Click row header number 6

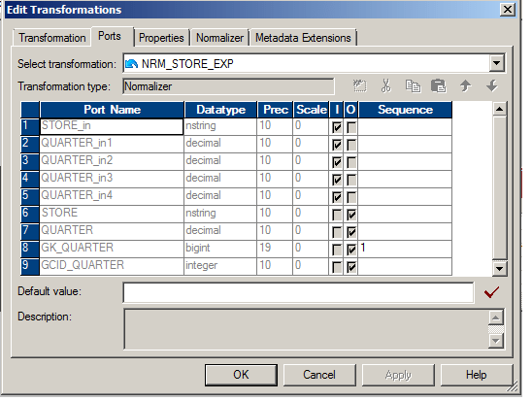point(30,214)
